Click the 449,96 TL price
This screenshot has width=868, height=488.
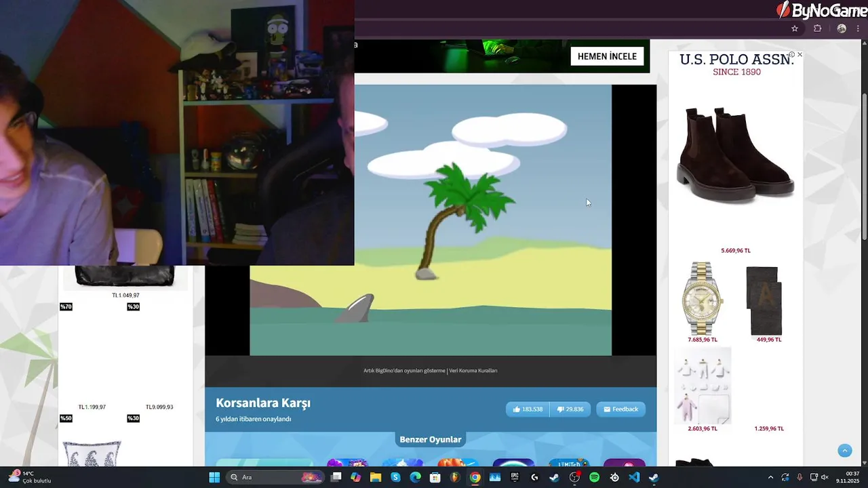point(769,340)
